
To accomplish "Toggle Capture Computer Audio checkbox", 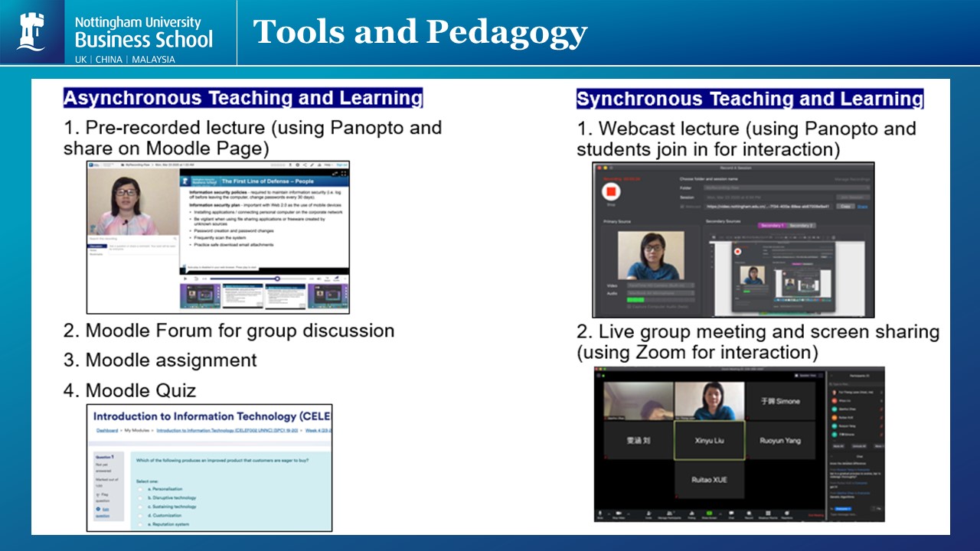I will [x=629, y=307].
